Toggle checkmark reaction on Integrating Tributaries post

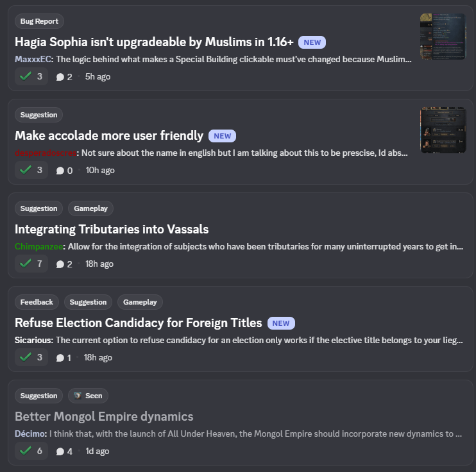(31, 264)
